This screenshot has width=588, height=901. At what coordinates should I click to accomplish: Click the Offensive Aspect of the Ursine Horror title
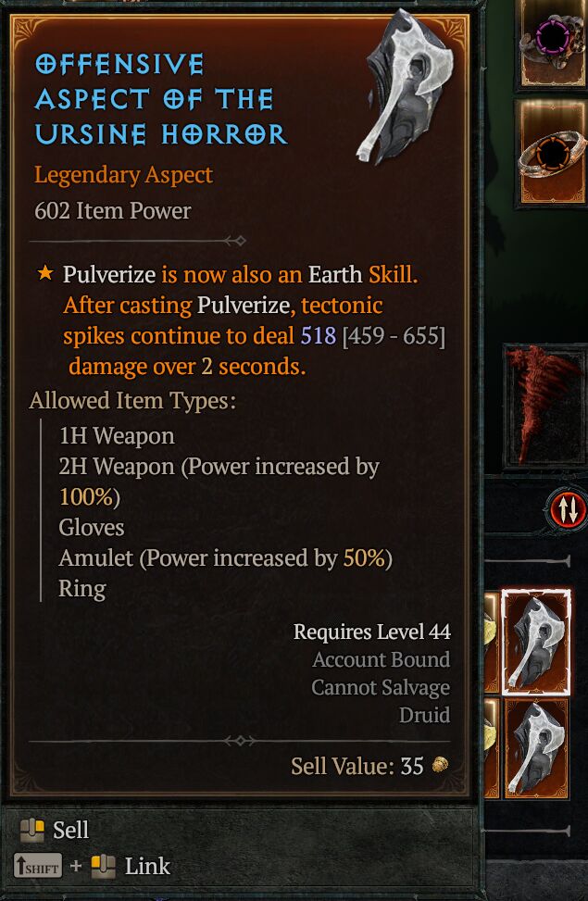tap(161, 99)
